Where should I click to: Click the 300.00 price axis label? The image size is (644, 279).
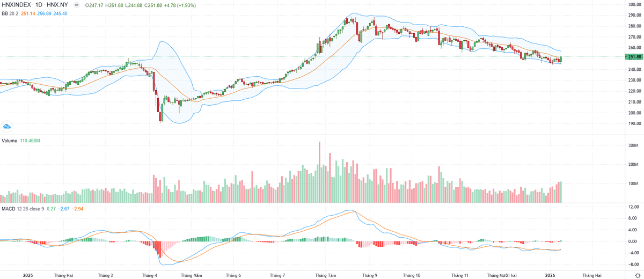pos(635,5)
